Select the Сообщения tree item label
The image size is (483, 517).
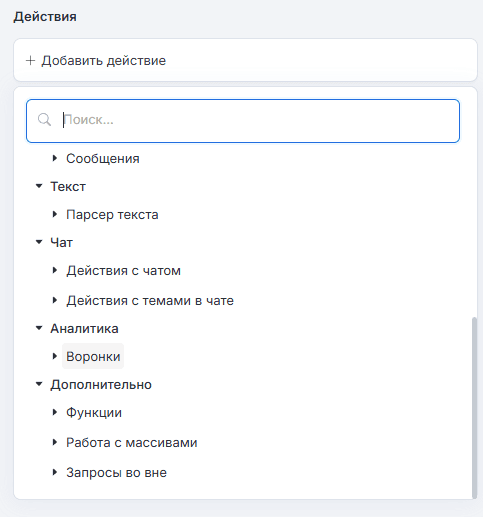(103, 159)
